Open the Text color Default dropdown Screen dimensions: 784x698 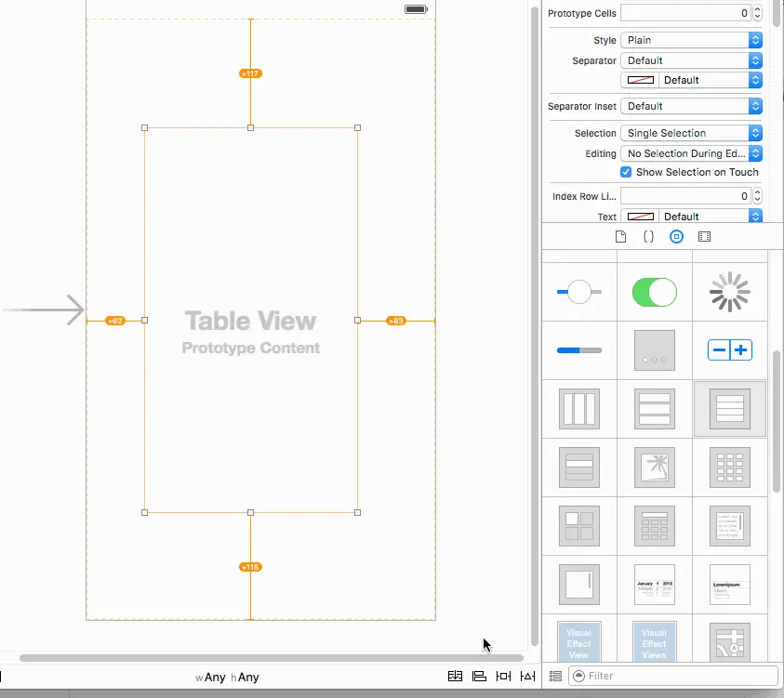[x=711, y=217]
